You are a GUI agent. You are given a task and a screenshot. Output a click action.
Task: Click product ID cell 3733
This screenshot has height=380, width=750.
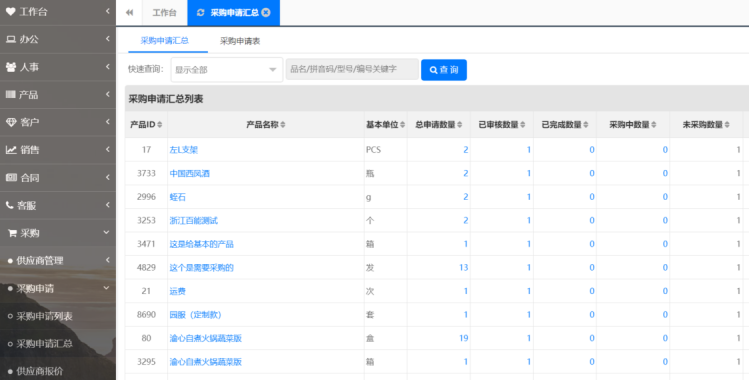pyautogui.click(x=146, y=173)
